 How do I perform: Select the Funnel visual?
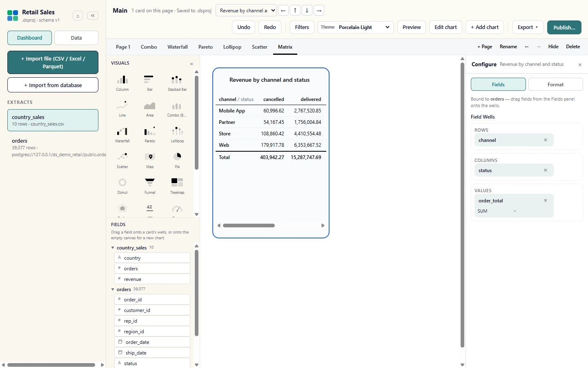[150, 186]
